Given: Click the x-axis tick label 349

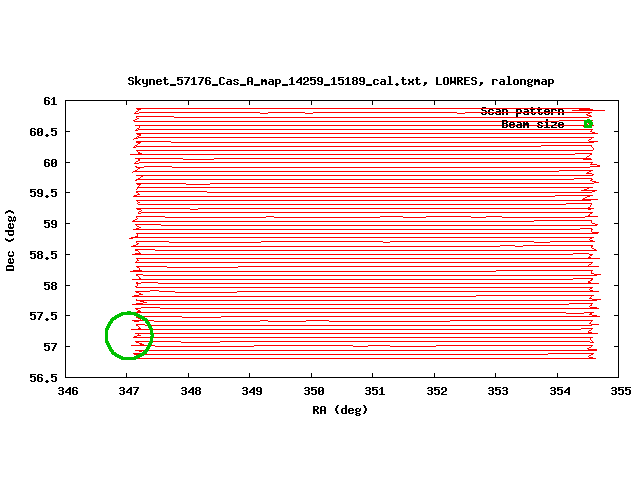Looking at the screenshot, I should [x=252, y=391].
